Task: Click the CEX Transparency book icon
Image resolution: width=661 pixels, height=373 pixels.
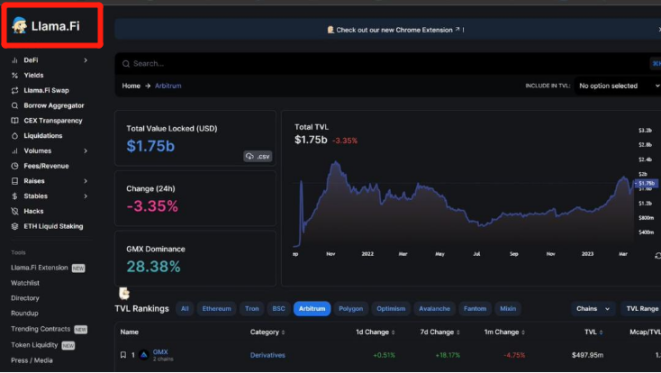Action: 15,121
